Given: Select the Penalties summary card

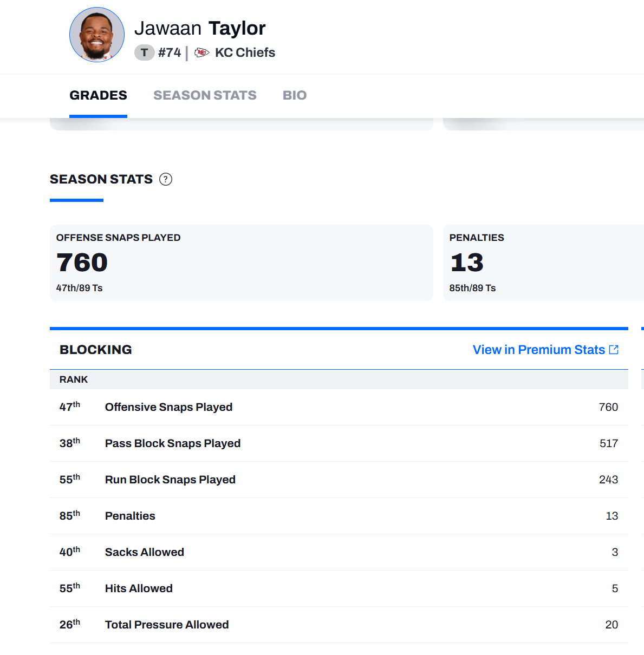Looking at the screenshot, I should [542, 263].
